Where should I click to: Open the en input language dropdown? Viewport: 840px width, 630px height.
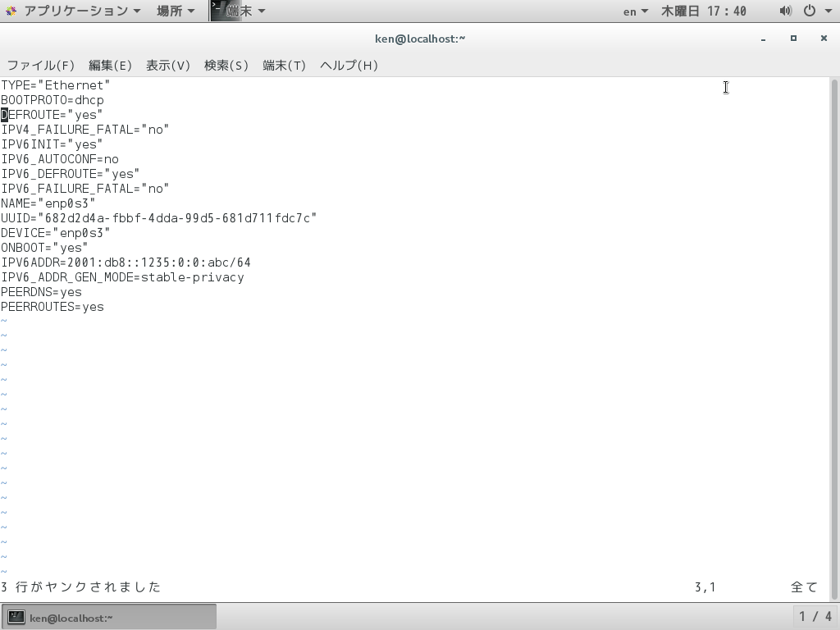pyautogui.click(x=636, y=11)
